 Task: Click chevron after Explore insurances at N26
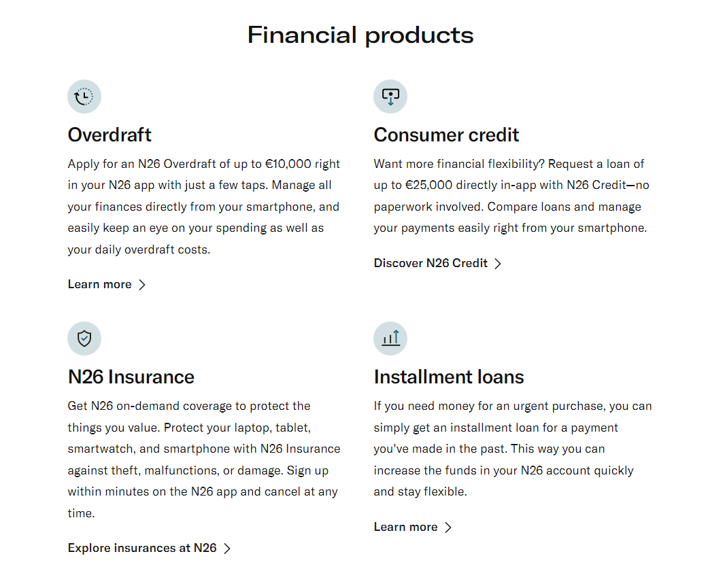(x=227, y=549)
